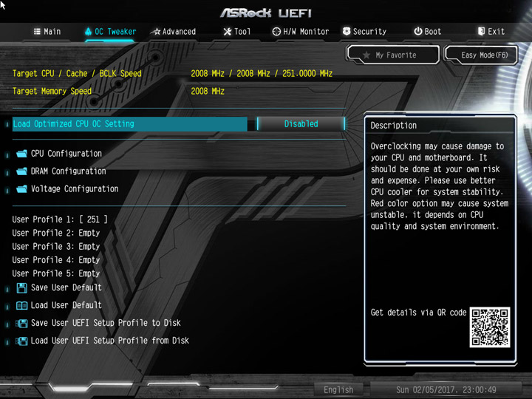Click the Save User Default floppy icon
Viewport: 532px width, 399px height.
[21, 288]
